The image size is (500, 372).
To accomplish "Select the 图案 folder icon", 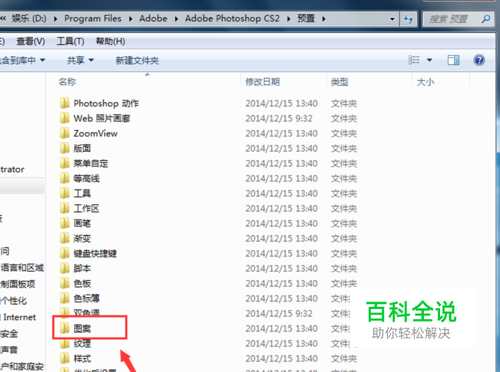I will point(65,328).
